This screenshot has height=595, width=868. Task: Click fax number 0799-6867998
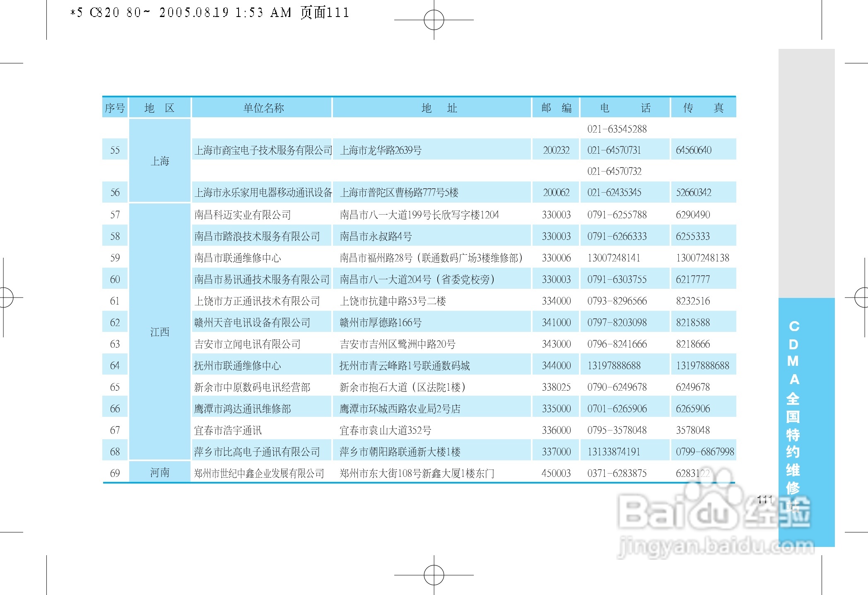click(x=705, y=452)
